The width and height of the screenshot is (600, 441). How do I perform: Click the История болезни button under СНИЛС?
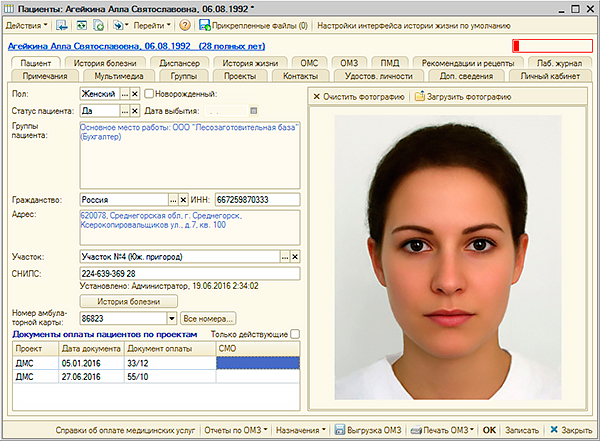(129, 300)
